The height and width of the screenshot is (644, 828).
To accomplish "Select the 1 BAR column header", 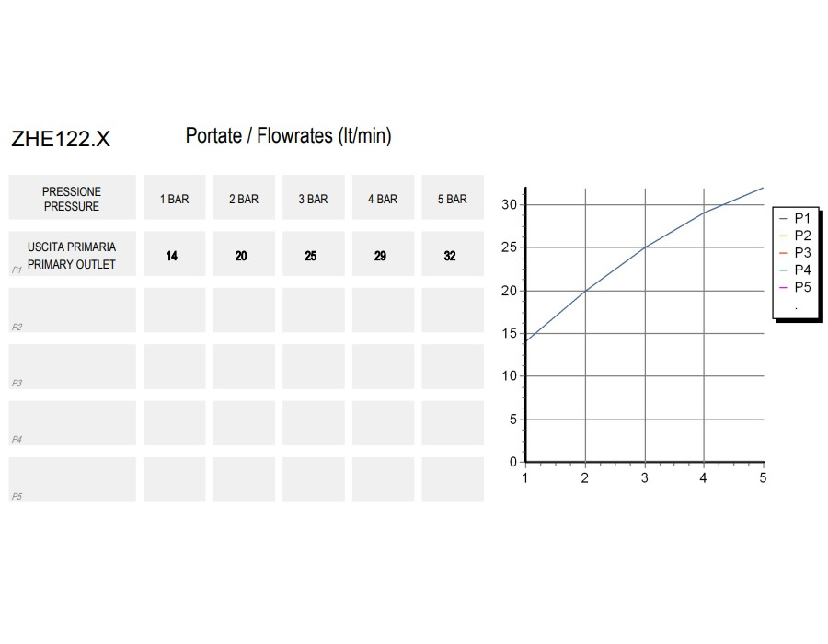I will [174, 197].
